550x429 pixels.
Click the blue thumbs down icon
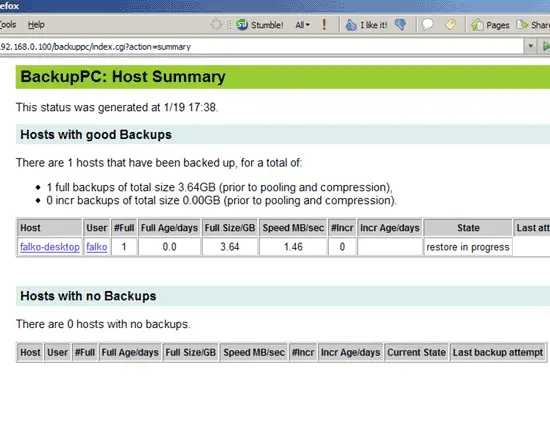400,25
